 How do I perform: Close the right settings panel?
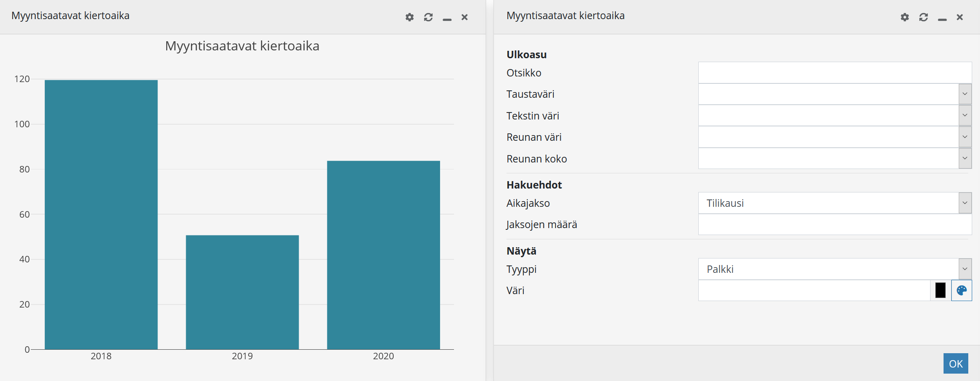(960, 17)
